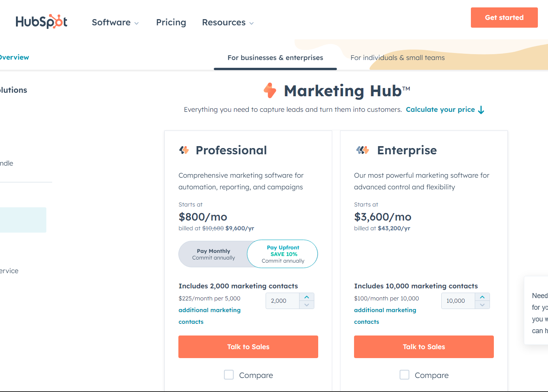The image size is (548, 392).
Task: Click the Enterprise plan icon
Action: pos(363,150)
